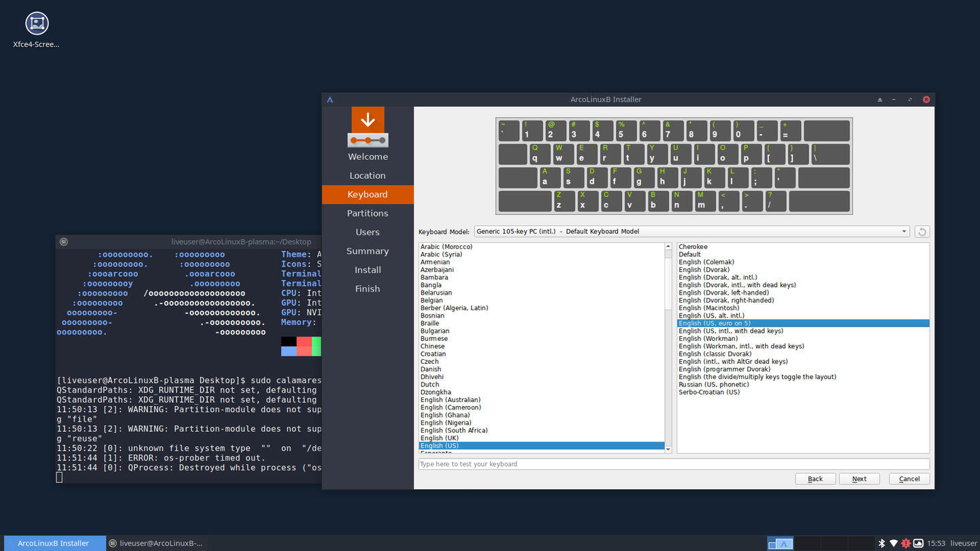Click the red alert notification tray icon
Image resolution: width=980 pixels, height=551 pixels.
[906, 543]
